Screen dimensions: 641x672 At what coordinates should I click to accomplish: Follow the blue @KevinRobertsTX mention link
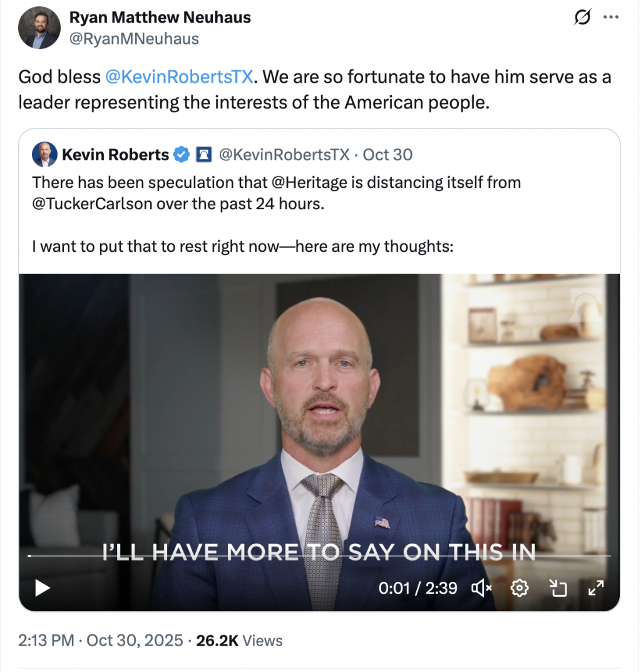click(x=179, y=76)
